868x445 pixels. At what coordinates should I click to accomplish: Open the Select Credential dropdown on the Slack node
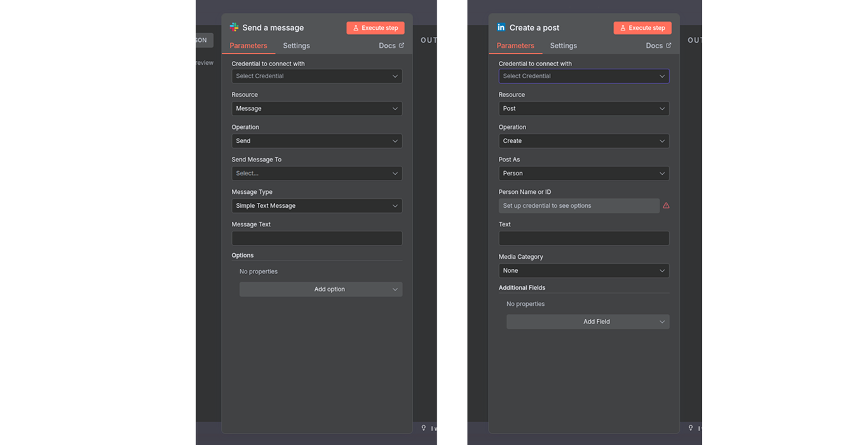pos(316,76)
